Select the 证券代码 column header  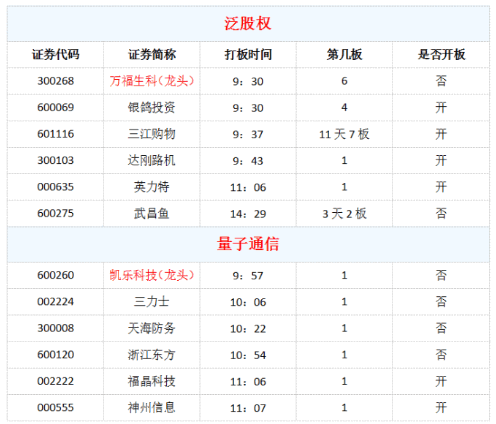pyautogui.click(x=56, y=54)
